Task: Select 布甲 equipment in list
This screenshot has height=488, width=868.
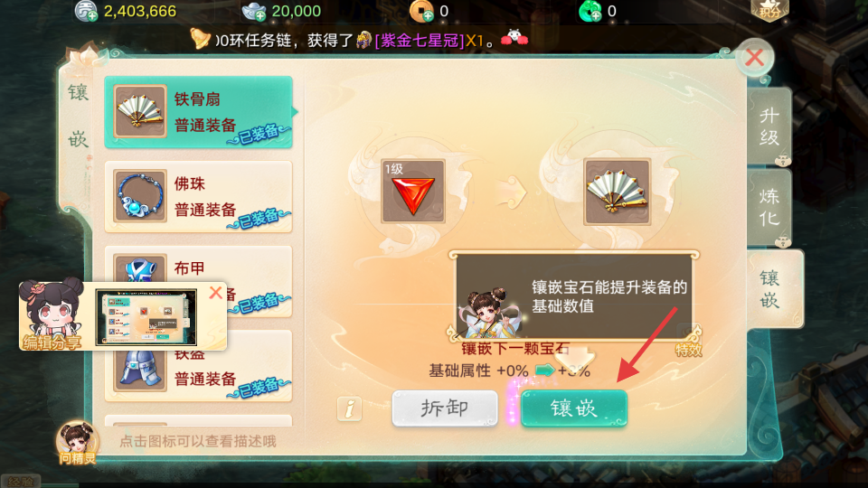Action: point(198,281)
